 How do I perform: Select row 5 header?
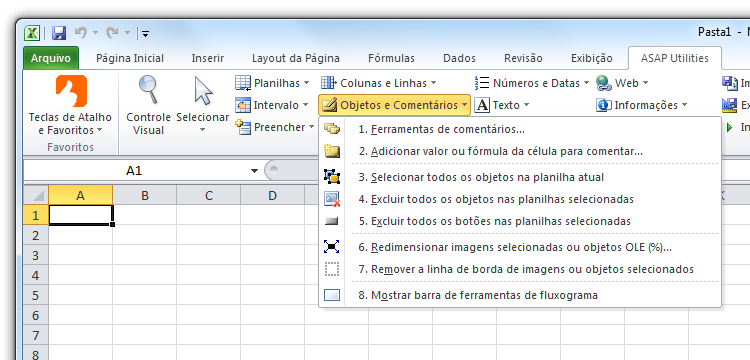pos(36,295)
